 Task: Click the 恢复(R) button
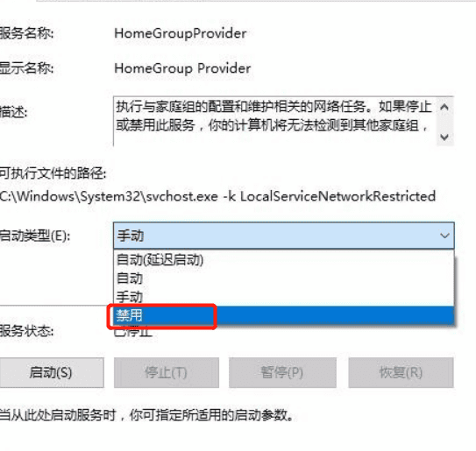point(401,372)
